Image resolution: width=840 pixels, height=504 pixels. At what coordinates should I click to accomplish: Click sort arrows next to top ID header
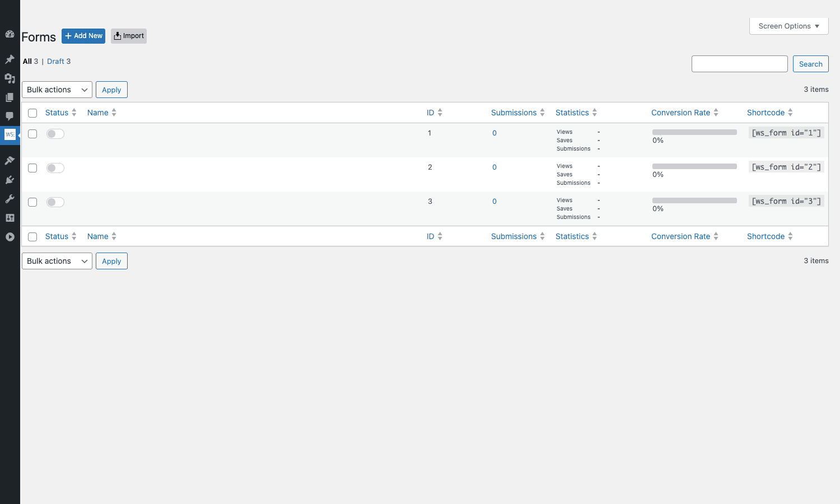(x=440, y=113)
